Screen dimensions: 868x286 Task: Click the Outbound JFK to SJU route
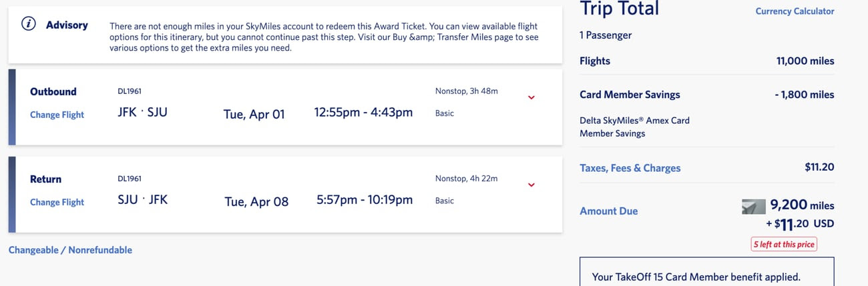point(142,112)
